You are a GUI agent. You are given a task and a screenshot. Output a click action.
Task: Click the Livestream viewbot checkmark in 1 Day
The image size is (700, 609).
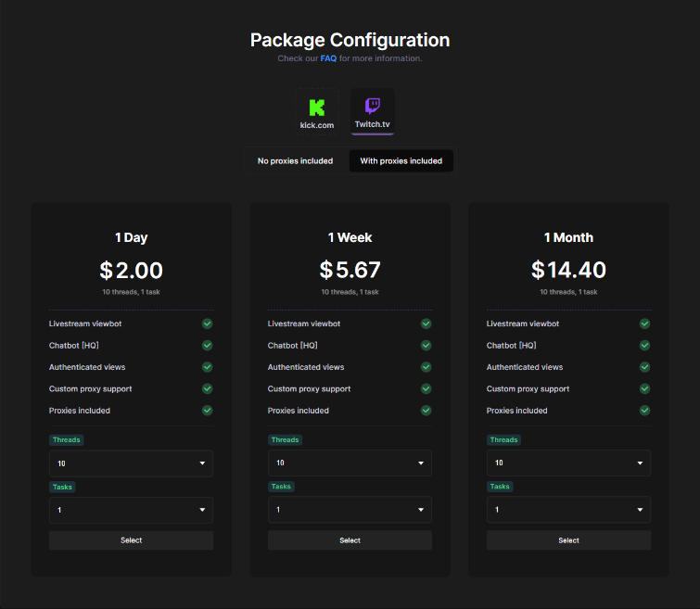(x=208, y=324)
